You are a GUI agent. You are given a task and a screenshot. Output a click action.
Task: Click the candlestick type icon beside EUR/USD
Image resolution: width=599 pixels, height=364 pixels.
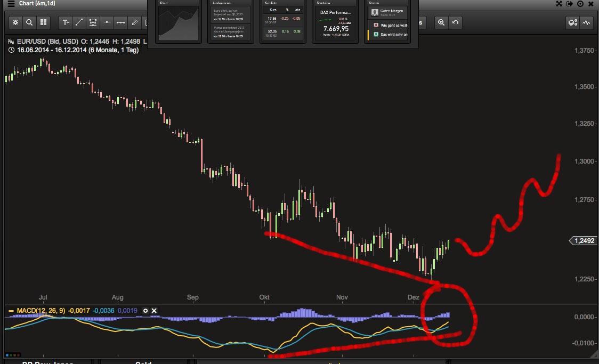[11, 41]
